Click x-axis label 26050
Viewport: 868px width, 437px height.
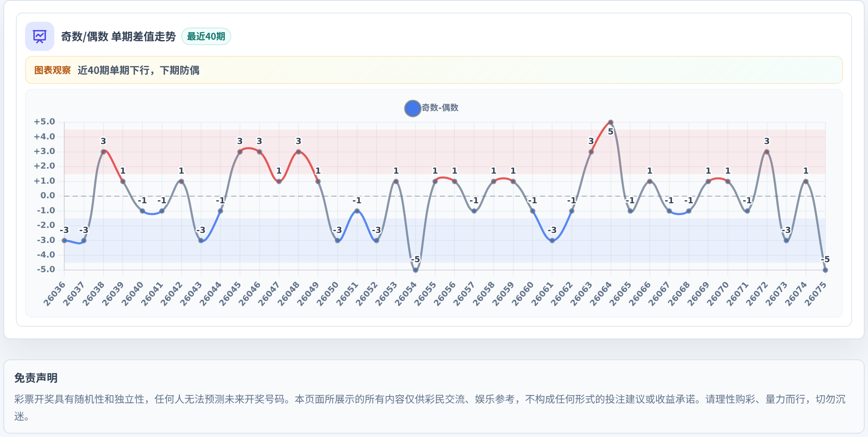coord(328,294)
